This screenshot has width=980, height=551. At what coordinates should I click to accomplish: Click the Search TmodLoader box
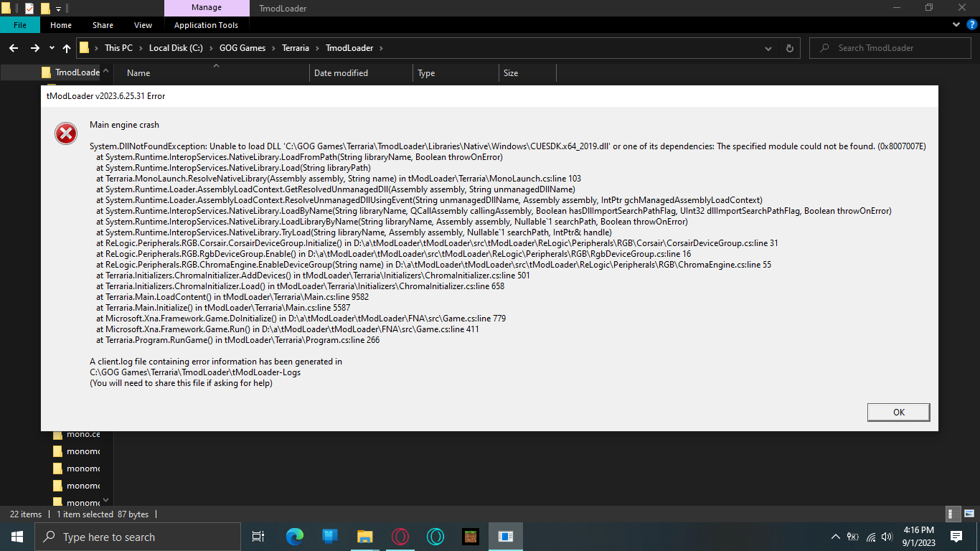[x=889, y=48]
